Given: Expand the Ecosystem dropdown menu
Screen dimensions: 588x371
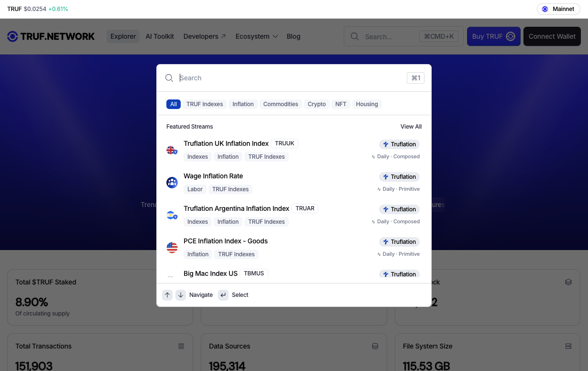Looking at the screenshot, I should point(256,36).
